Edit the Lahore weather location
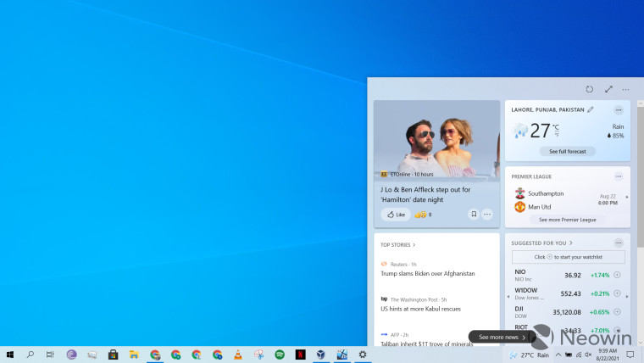The image size is (644, 363). [x=591, y=109]
